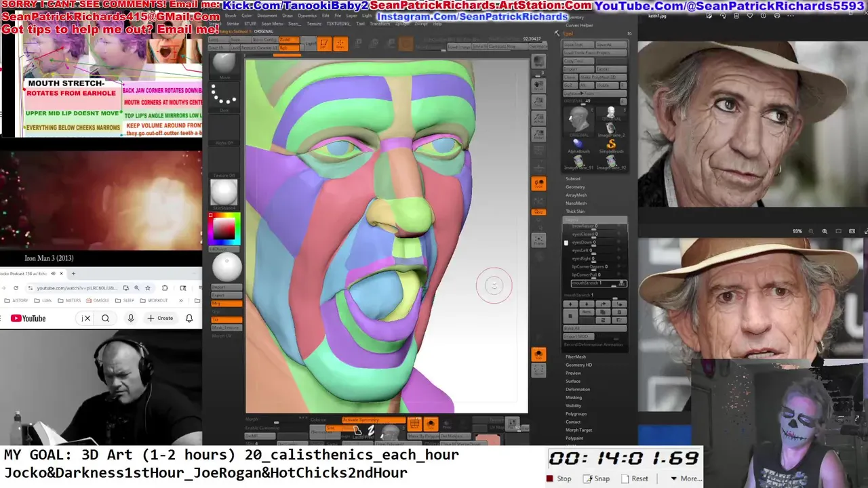The height and width of the screenshot is (488, 868).
Task: Click the YouTube Create button
Action: click(160, 319)
